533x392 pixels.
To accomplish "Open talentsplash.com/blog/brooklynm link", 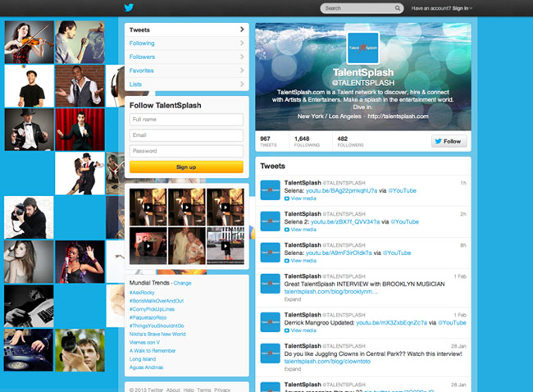I will [330, 292].
